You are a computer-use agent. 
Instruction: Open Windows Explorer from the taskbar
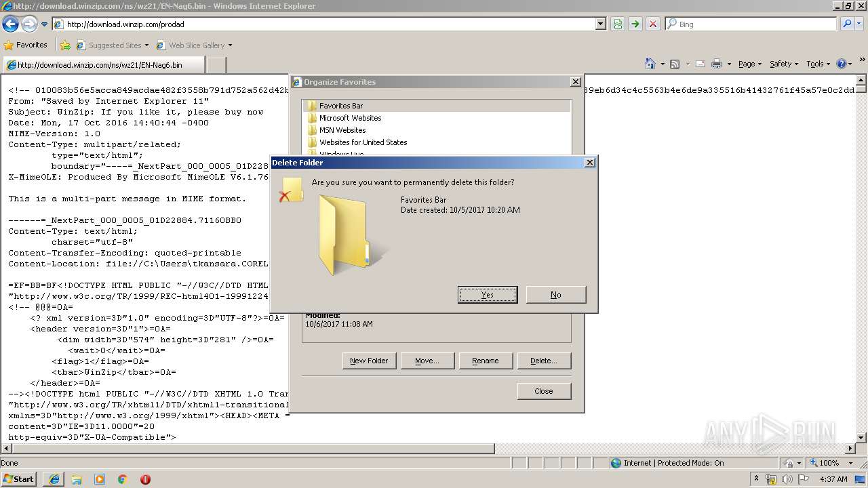click(77, 479)
